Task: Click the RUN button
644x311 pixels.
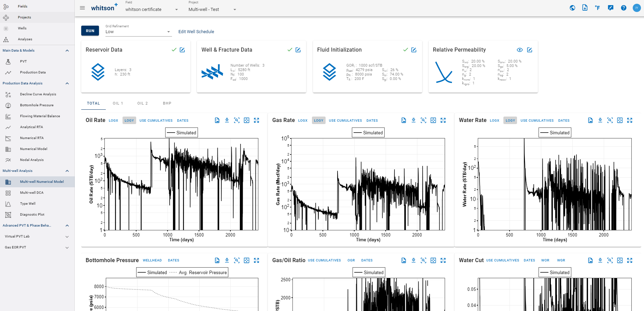Action: click(90, 31)
